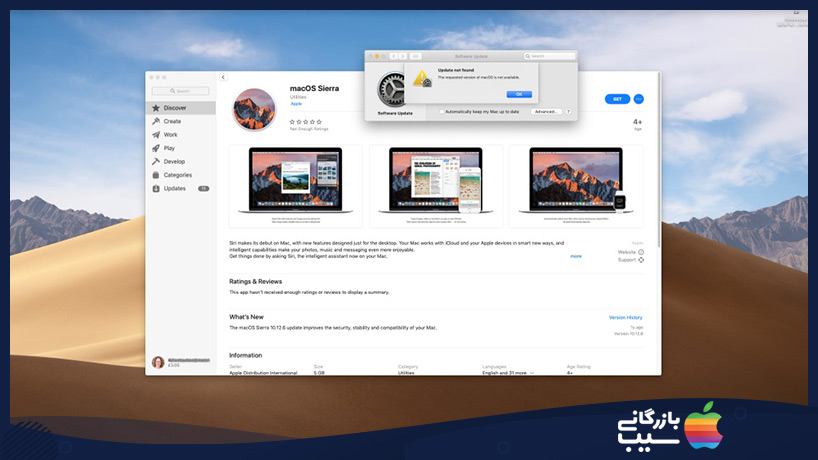818x460 pixels.
Task: Open the third screenshot with Apple Watch
Action: 576,186
